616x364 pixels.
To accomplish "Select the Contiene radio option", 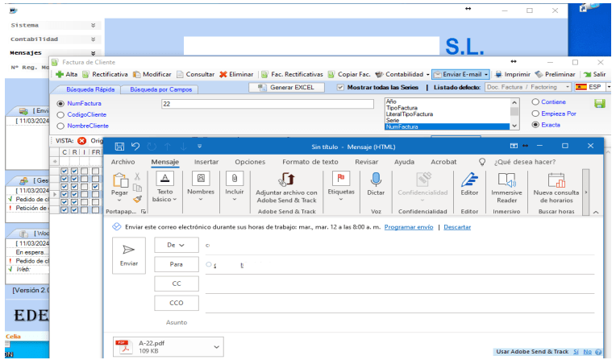I will (535, 102).
